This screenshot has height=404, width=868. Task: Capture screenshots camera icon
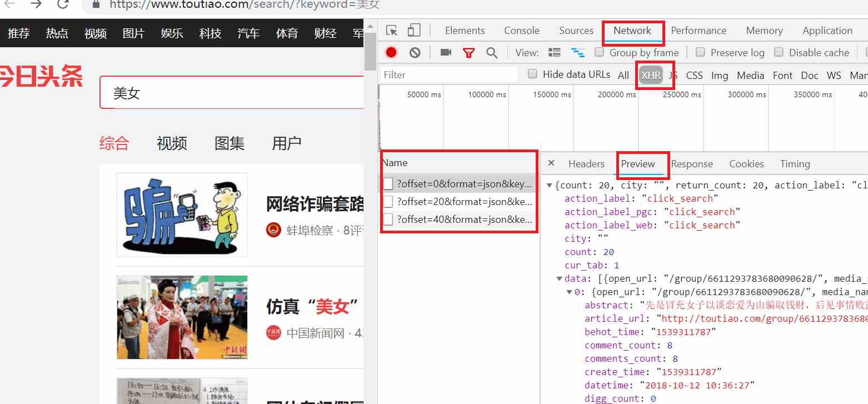446,52
